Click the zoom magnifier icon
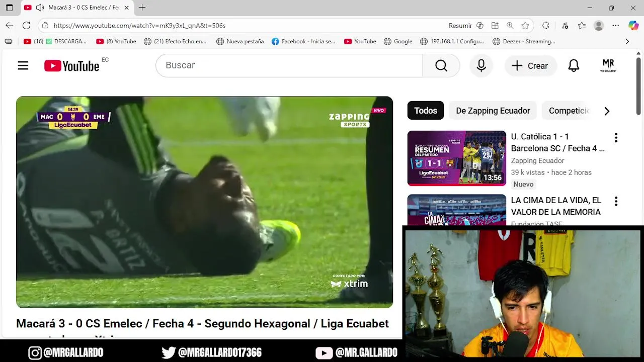Screen dimensions: 644x362 pyautogui.click(x=510, y=25)
